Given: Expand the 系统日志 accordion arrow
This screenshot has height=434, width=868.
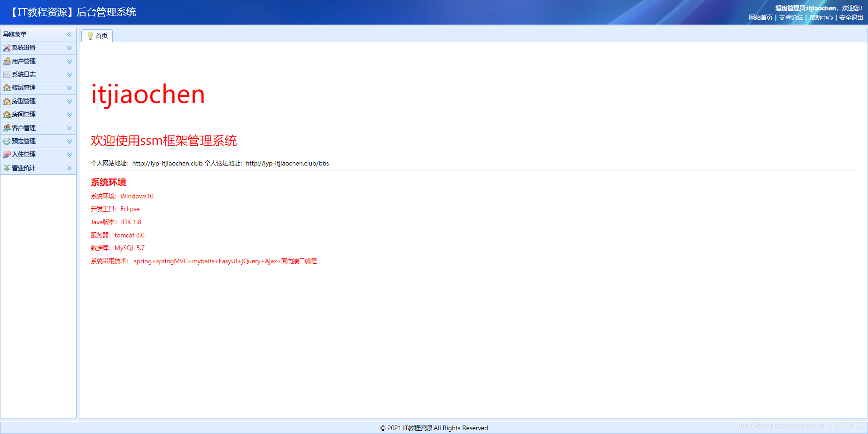Looking at the screenshot, I should click(x=70, y=74).
